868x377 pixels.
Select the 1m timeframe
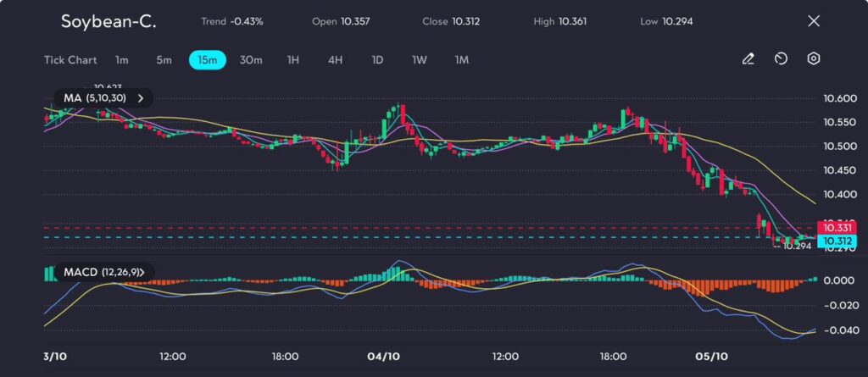point(122,60)
